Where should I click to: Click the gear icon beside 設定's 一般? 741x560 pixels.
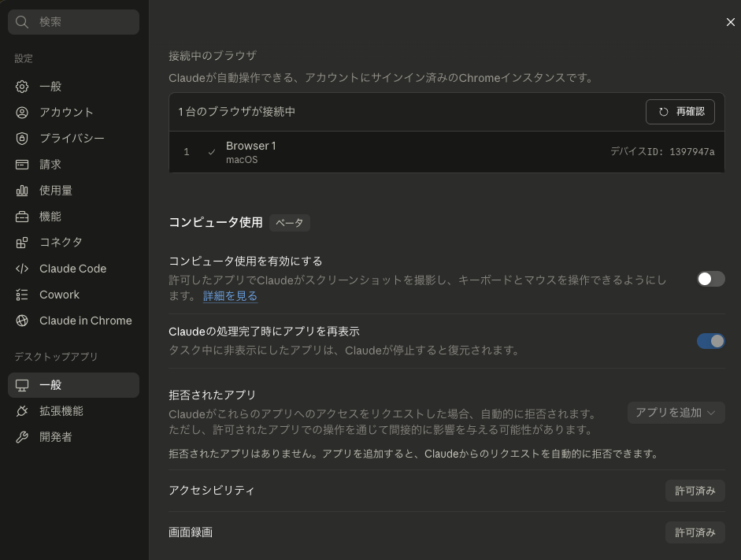[22, 87]
